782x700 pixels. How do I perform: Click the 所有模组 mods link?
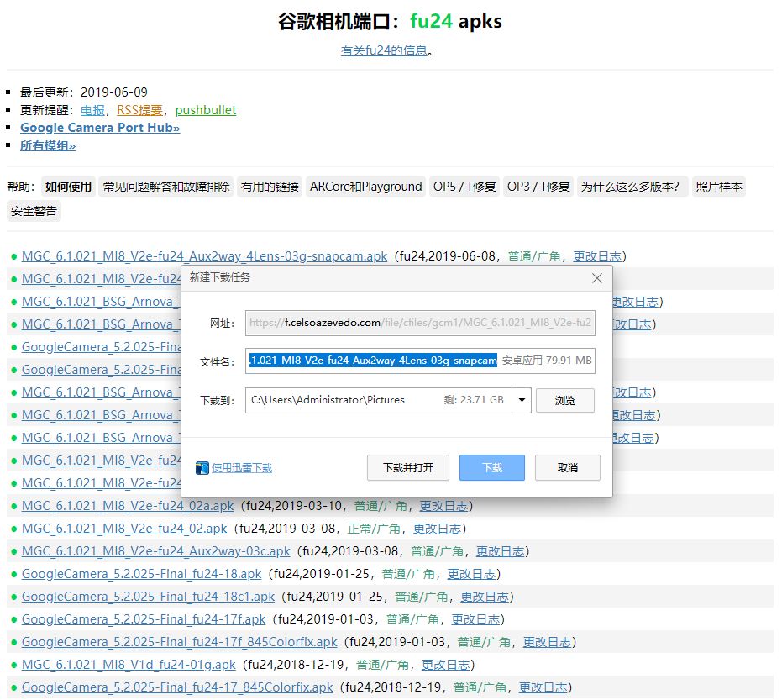[x=45, y=145]
